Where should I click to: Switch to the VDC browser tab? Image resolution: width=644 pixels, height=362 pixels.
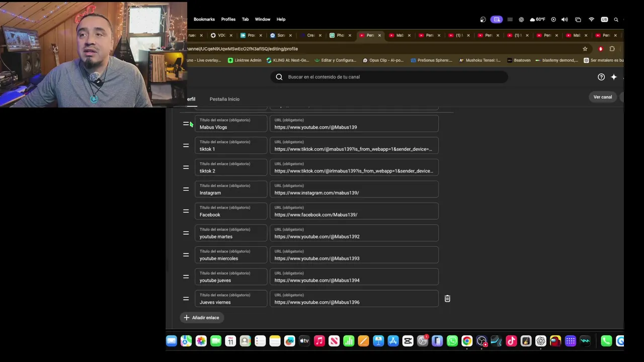[221, 35]
